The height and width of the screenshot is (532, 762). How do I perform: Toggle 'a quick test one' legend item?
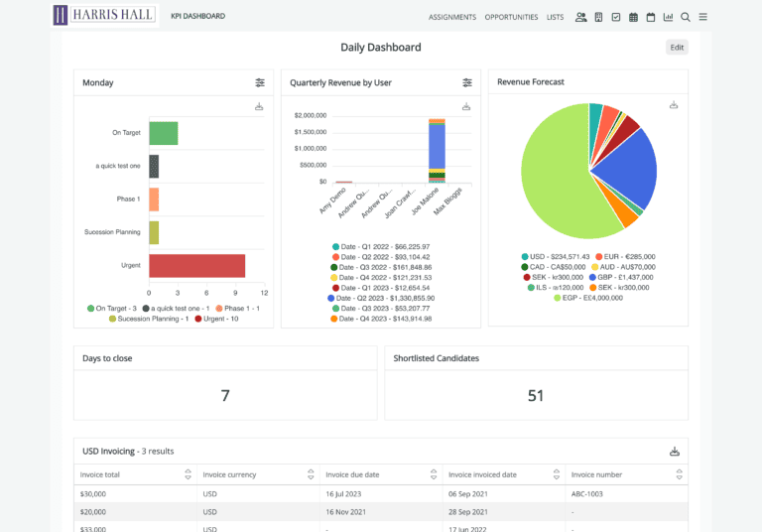pos(176,309)
